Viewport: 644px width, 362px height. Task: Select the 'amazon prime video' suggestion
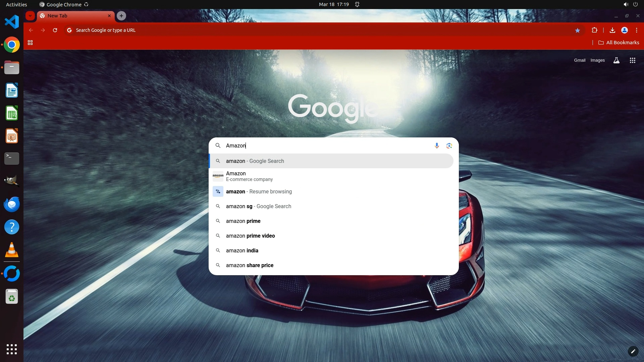250,236
